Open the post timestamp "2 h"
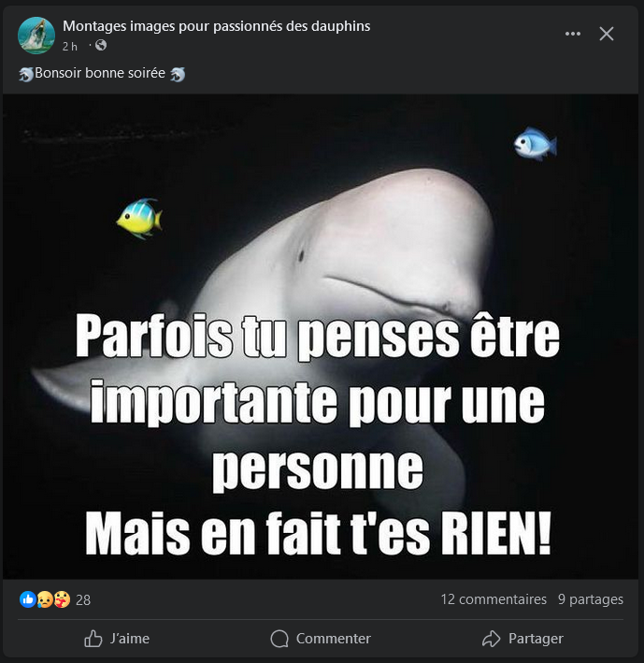Viewport: 644px width, 663px height. 70,47
